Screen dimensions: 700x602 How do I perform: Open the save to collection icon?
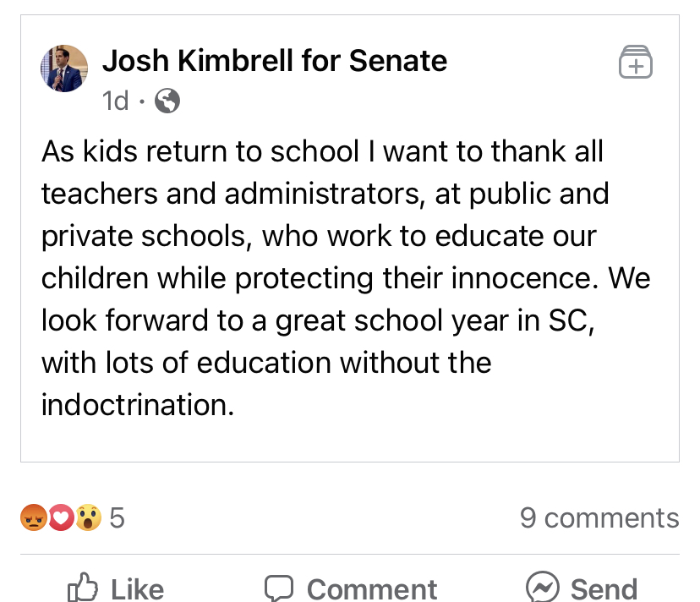click(636, 63)
